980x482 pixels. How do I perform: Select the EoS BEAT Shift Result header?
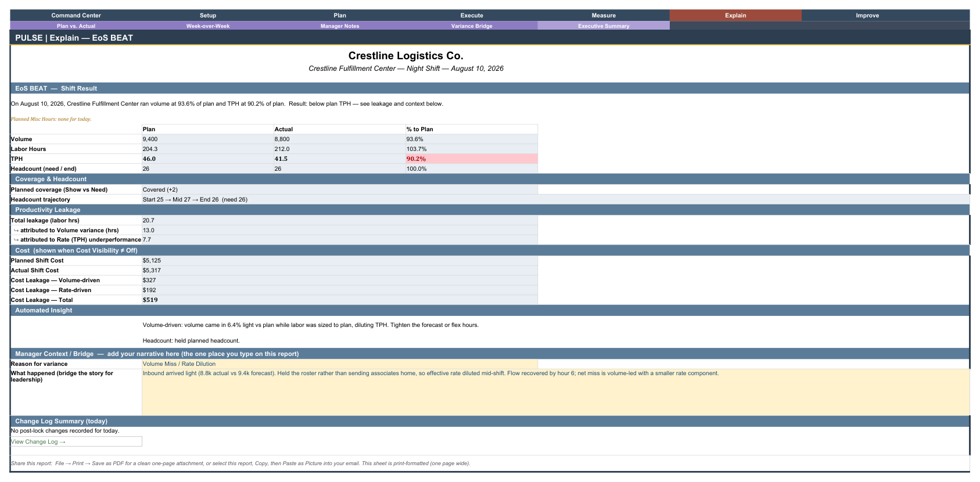click(490, 88)
